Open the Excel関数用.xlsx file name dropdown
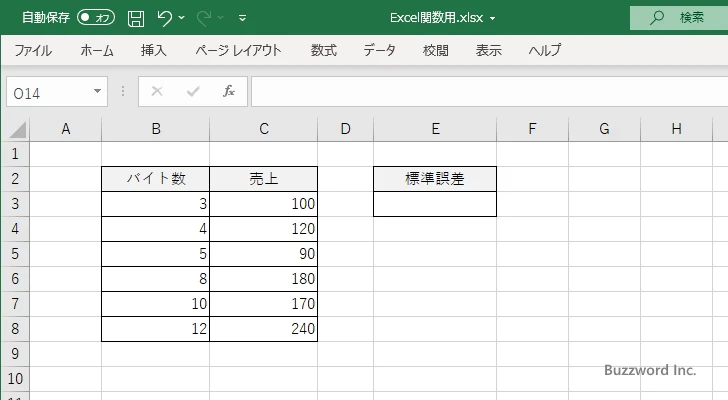The height and width of the screenshot is (400, 728). point(493,19)
